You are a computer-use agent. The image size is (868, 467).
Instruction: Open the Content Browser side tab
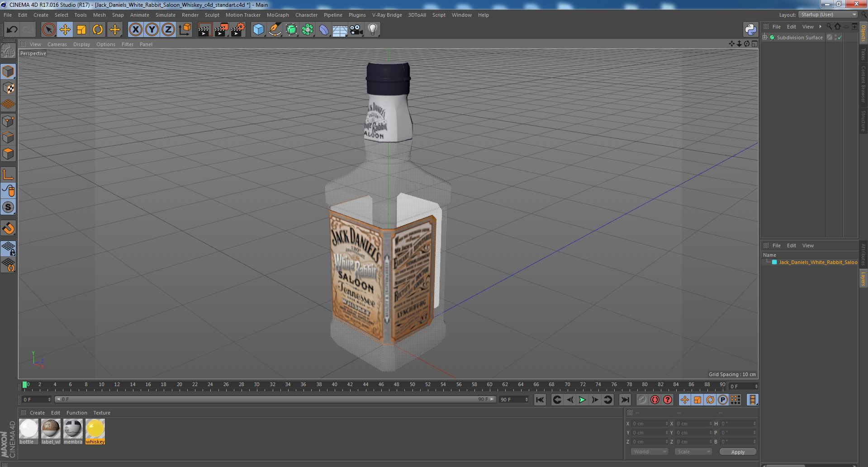[x=863, y=84]
